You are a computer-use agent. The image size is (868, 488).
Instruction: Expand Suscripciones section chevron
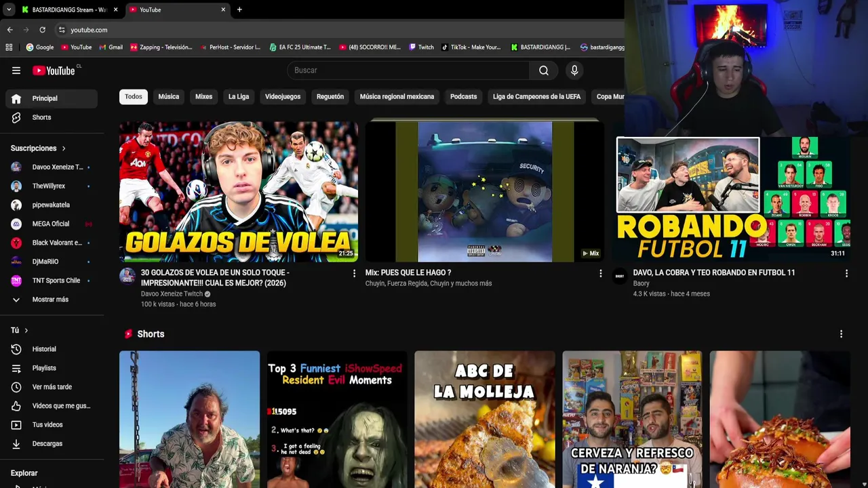[64, 148]
